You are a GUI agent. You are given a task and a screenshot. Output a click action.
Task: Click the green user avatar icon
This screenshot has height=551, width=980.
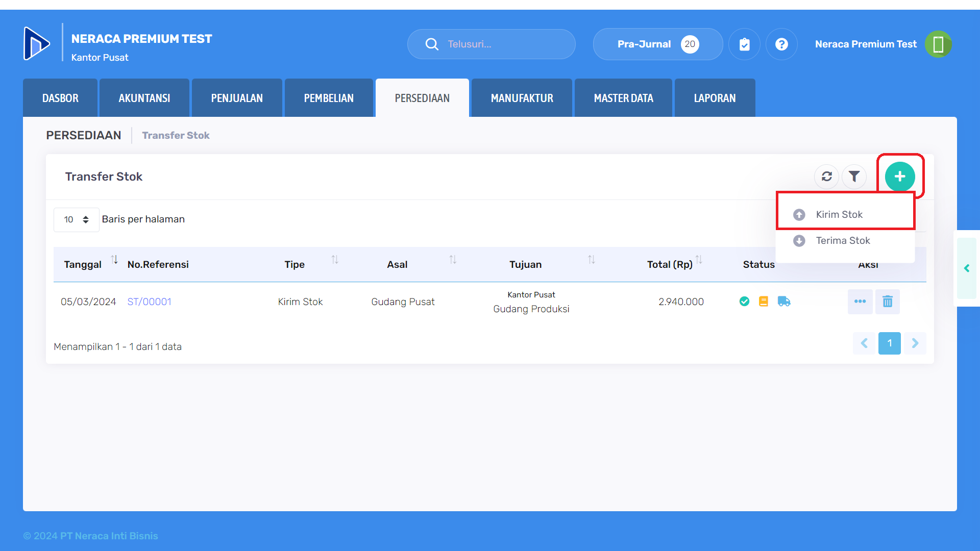coord(938,44)
